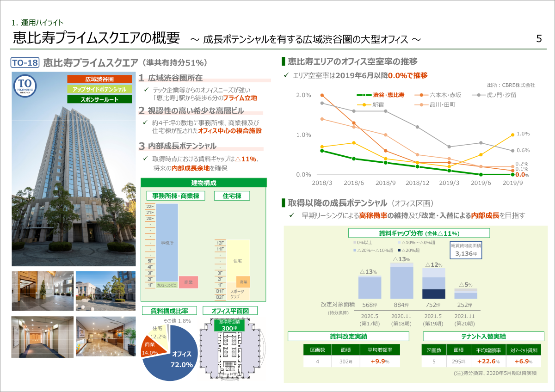This screenshot has width=555, height=392.
Task: Click the 賃料構成比率 label box
Action: pos(168,311)
